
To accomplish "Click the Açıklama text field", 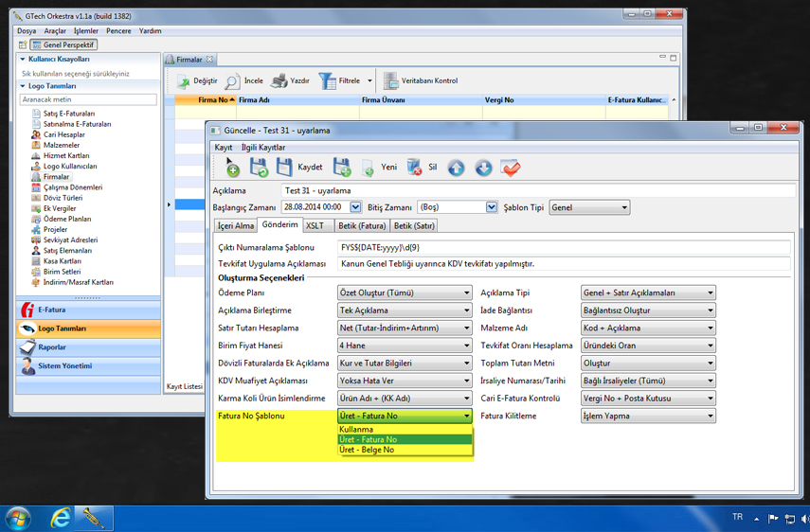I will pos(474,190).
